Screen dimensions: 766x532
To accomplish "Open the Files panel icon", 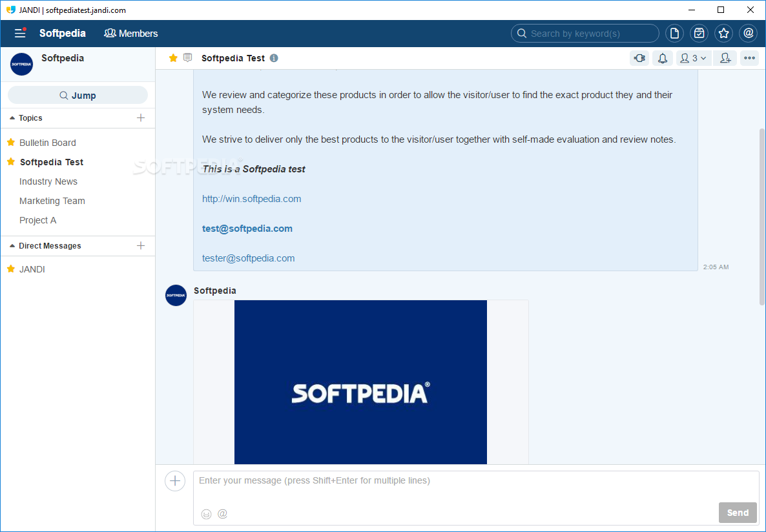I will 675,33.
